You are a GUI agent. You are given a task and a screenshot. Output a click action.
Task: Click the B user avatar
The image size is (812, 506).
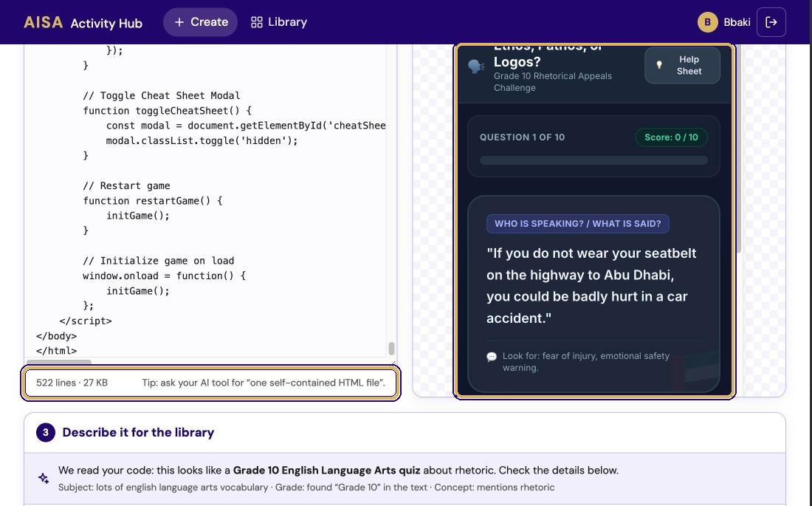[x=707, y=22]
